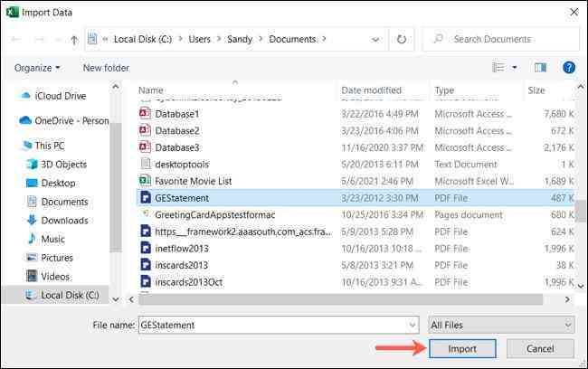Click the Text Document type cell
588x369 pixels.
[466, 165]
